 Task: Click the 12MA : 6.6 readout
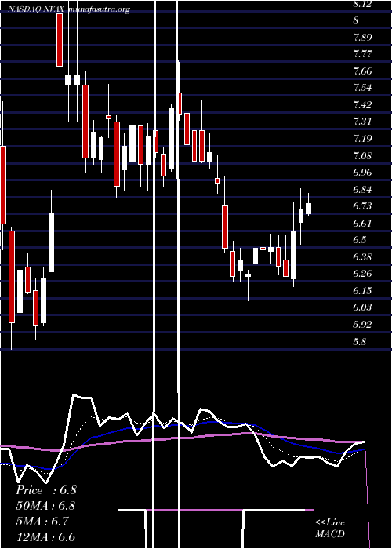[x=45, y=537]
